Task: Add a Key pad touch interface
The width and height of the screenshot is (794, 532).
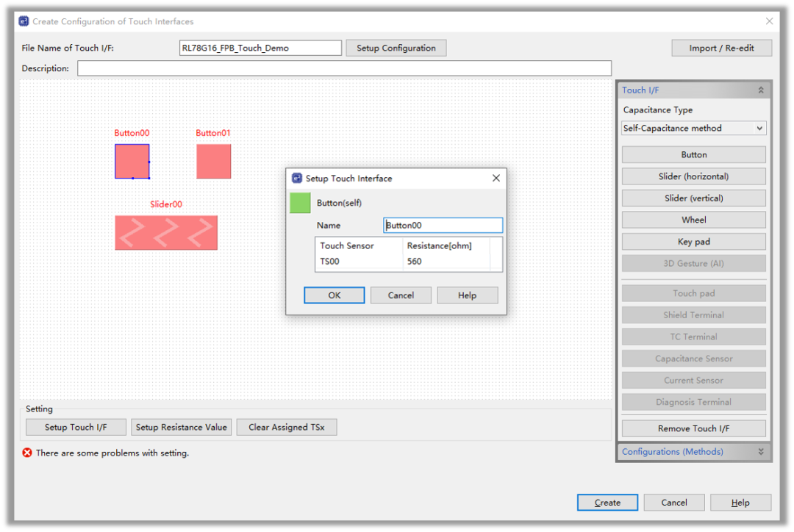Action: click(693, 242)
